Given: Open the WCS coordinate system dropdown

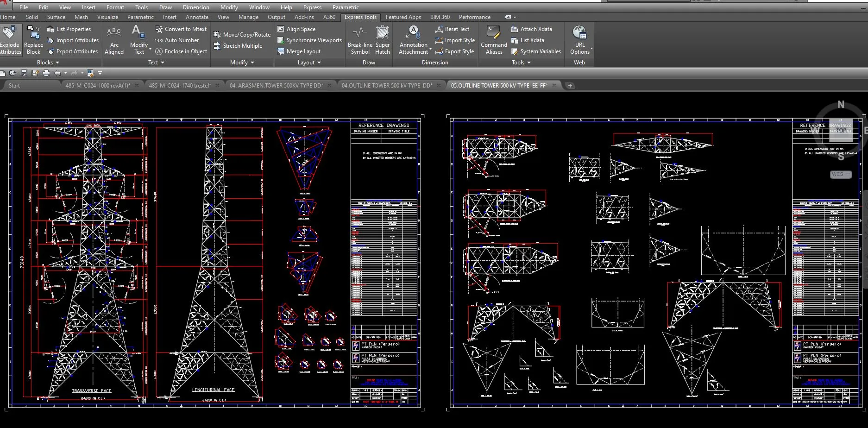Looking at the screenshot, I should point(841,175).
